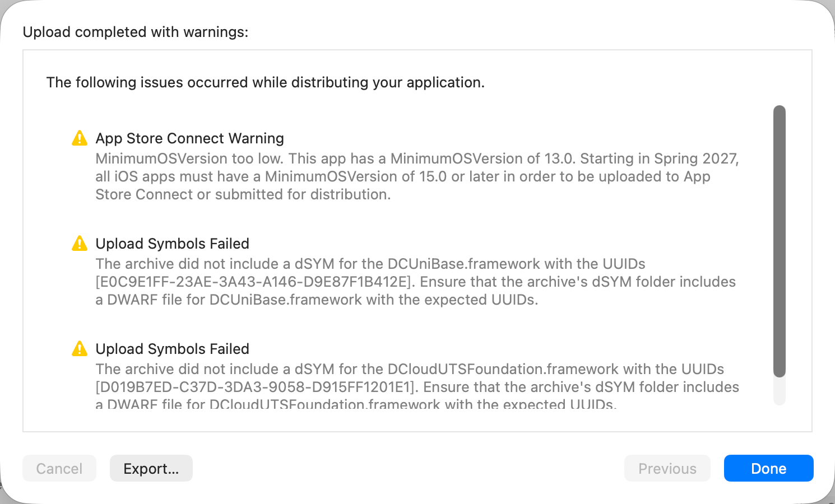Click 'The following issues occurred' intro line
This screenshot has height=504, width=835.
tap(266, 82)
